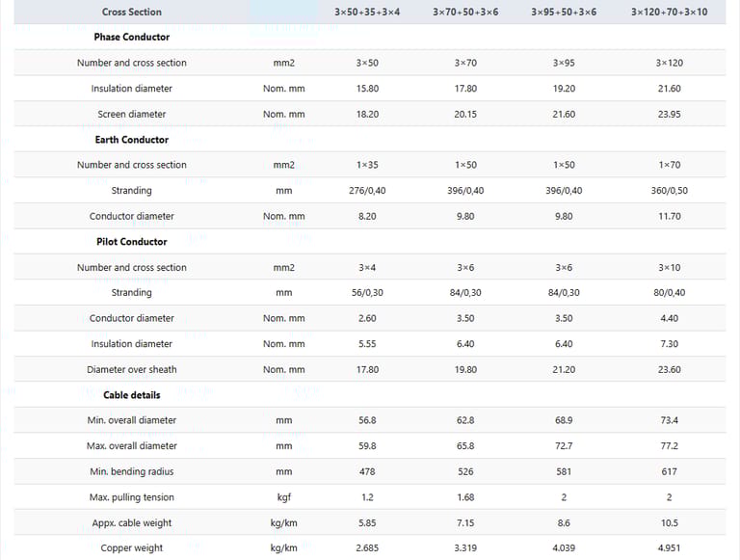Screen dimensions: 740x560
Task: Click the 4.951 copper weight value
Action: click(x=669, y=548)
